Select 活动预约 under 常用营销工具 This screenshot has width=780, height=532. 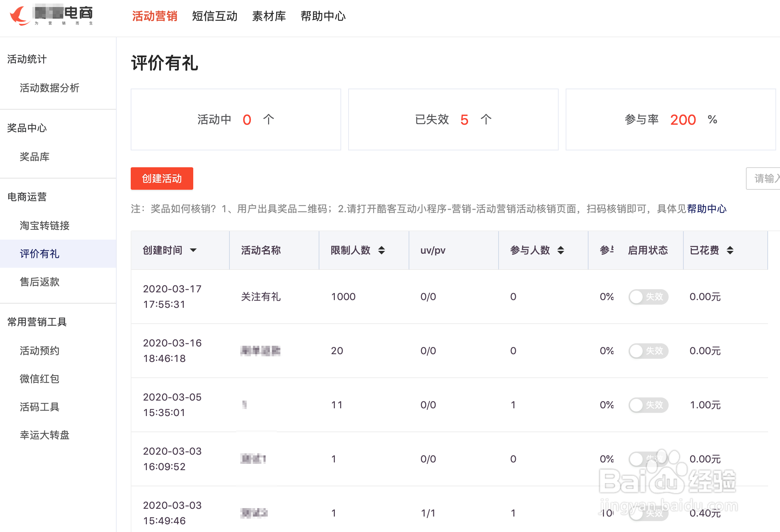(x=39, y=351)
